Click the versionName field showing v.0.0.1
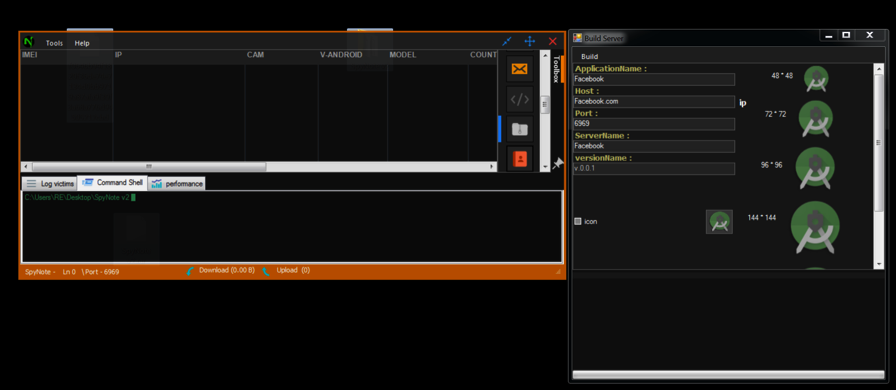Screen dimensions: 896x390 click(x=654, y=169)
